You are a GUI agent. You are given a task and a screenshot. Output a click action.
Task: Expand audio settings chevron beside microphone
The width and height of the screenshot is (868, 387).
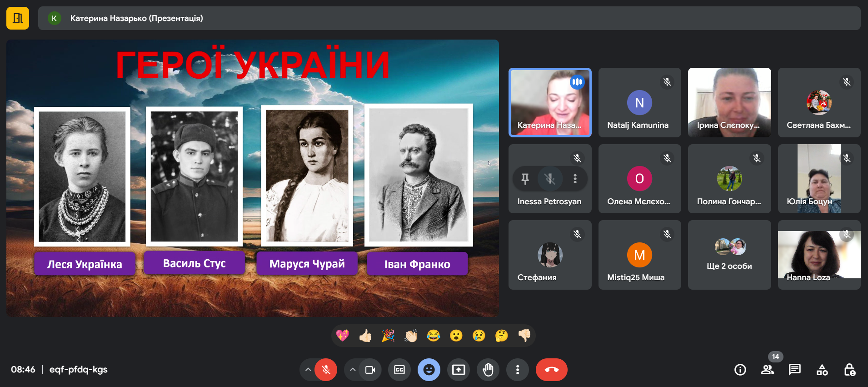(x=308, y=370)
